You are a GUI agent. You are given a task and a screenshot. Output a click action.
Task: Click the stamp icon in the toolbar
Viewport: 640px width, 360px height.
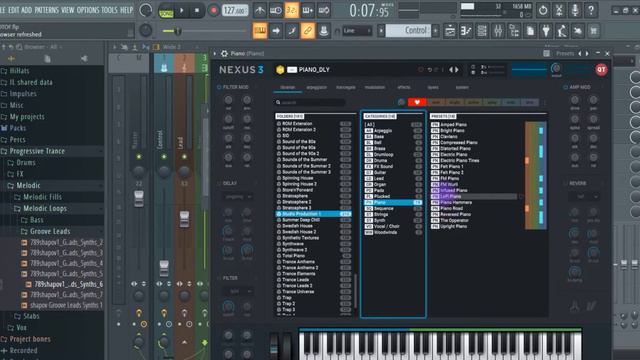click(324, 31)
